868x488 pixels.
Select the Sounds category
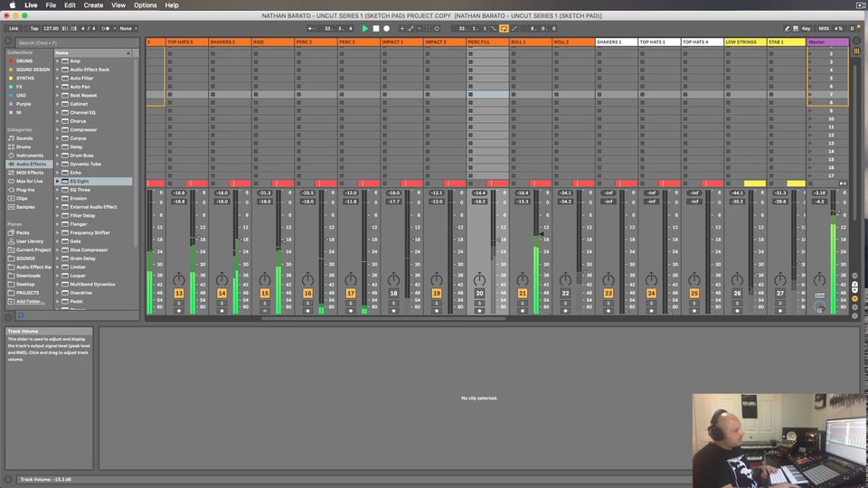pyautogui.click(x=24, y=138)
